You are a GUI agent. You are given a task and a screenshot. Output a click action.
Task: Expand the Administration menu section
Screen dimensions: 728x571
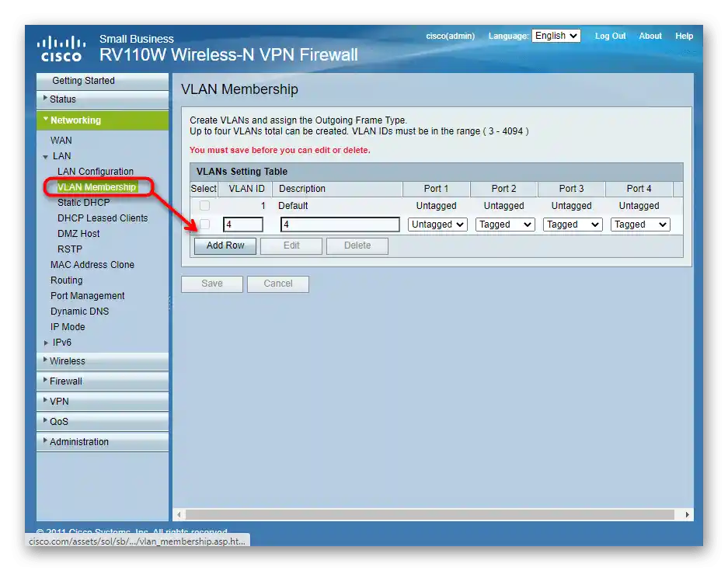[x=103, y=442]
